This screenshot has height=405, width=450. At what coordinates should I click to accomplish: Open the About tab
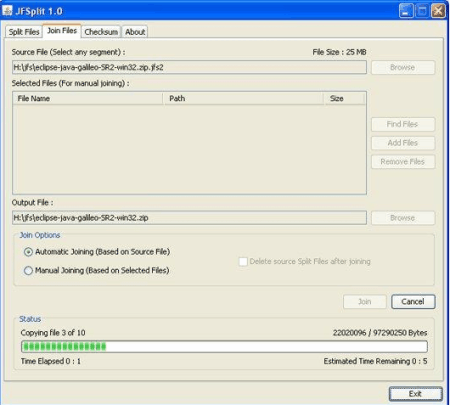(x=135, y=32)
